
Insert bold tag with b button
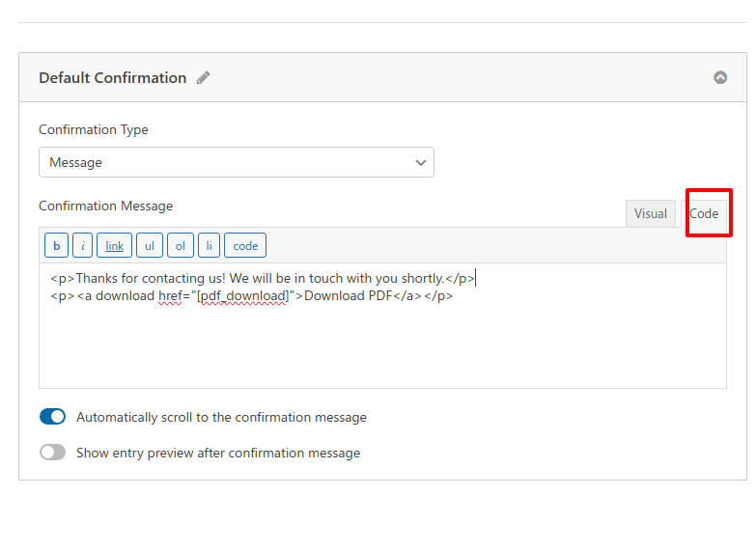pyautogui.click(x=56, y=246)
